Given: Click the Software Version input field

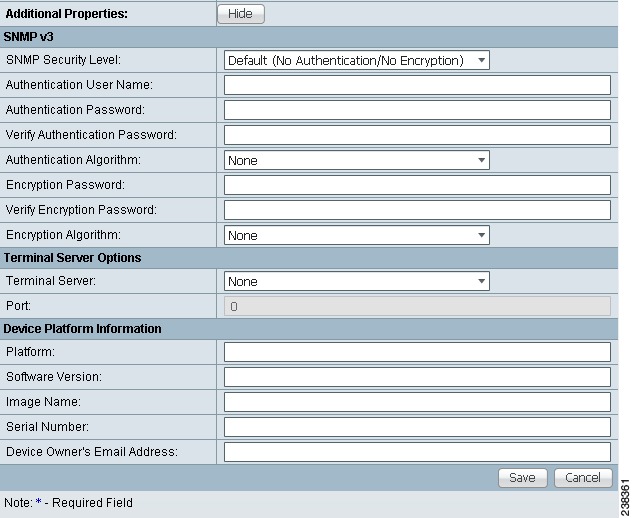Looking at the screenshot, I should (x=417, y=377).
